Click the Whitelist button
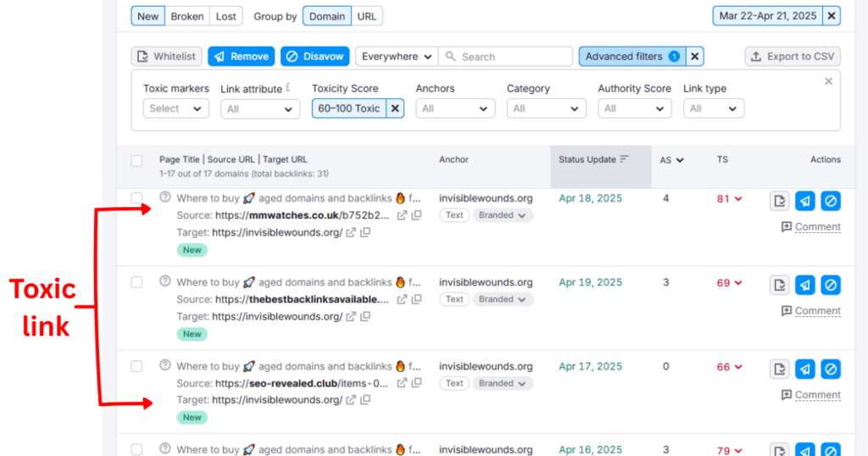The height and width of the screenshot is (456, 868). 167,57
